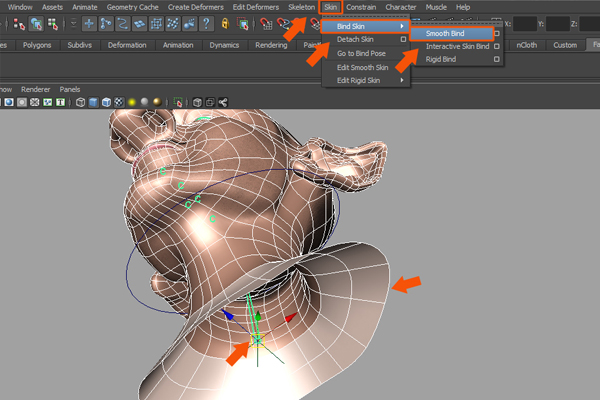Open Geometry Cache menu
The height and width of the screenshot is (400, 600).
pyautogui.click(x=132, y=7)
